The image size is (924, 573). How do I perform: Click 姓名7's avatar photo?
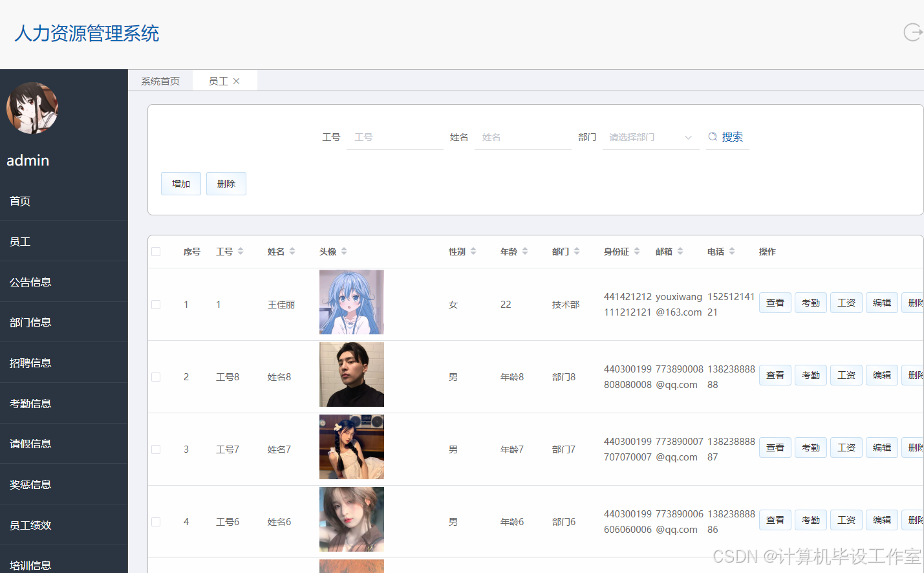tap(352, 447)
